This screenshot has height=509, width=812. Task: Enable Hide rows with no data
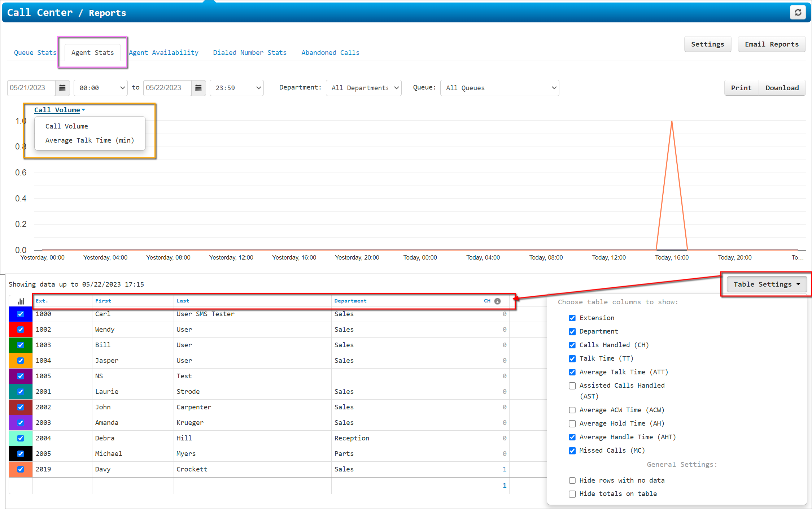coord(572,480)
